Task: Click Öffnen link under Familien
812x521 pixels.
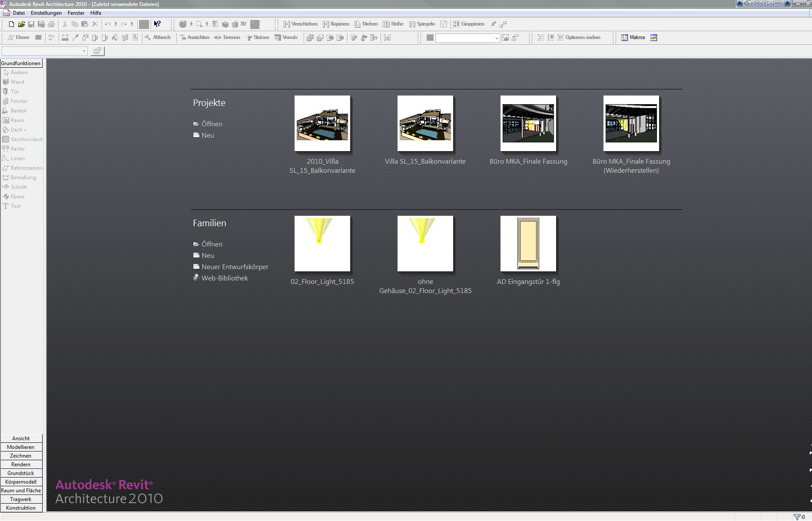Action: [208, 244]
